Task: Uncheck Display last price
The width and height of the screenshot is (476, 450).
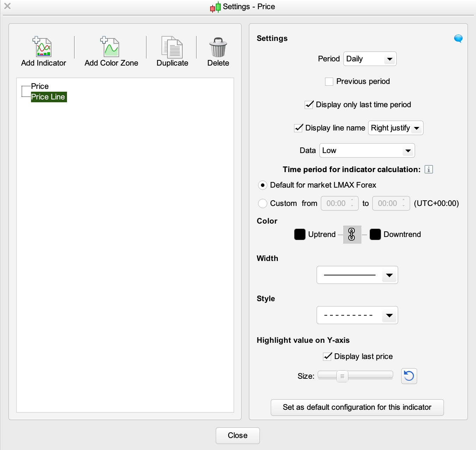Action: (327, 357)
